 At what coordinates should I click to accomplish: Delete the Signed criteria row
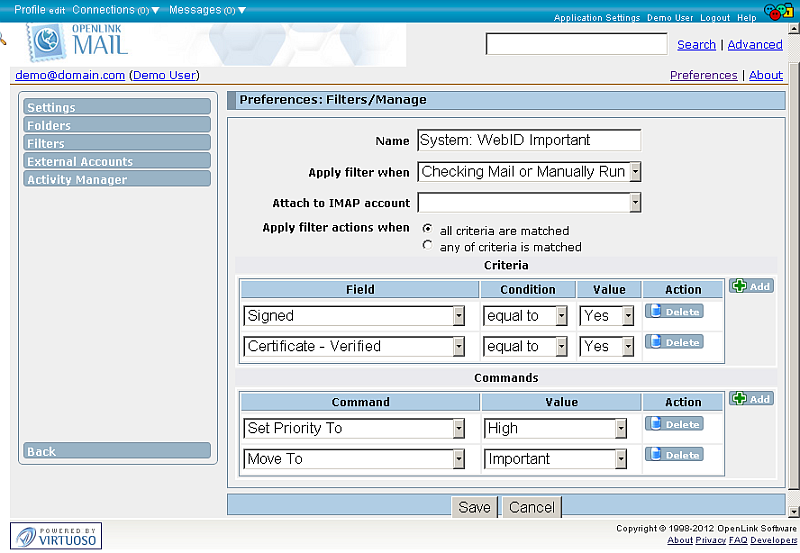(674, 311)
